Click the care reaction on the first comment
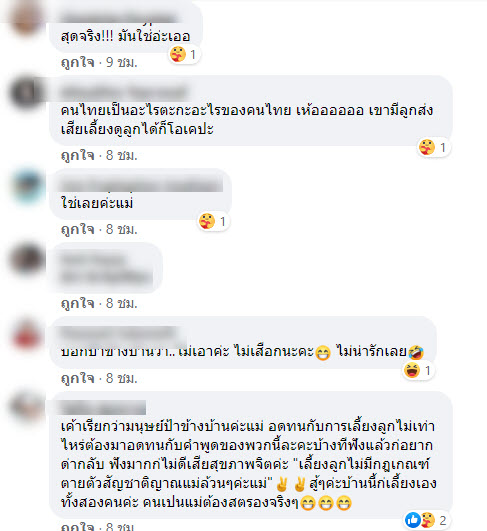This screenshot has height=531, width=487. [x=178, y=54]
